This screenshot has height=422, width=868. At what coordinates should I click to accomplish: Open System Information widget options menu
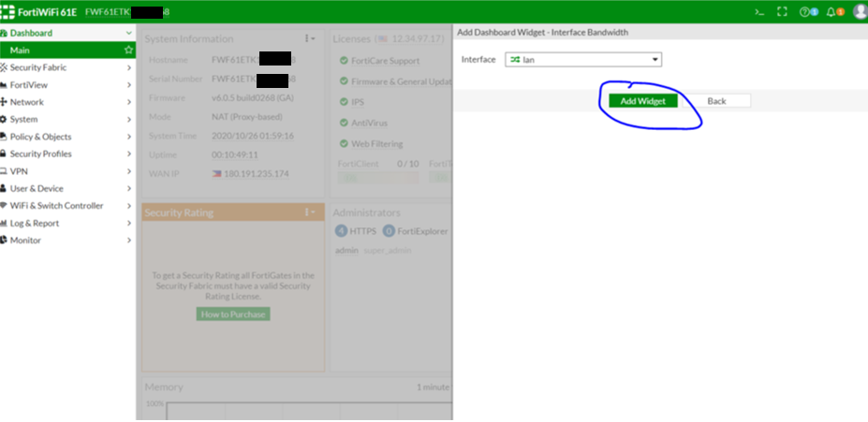point(310,38)
